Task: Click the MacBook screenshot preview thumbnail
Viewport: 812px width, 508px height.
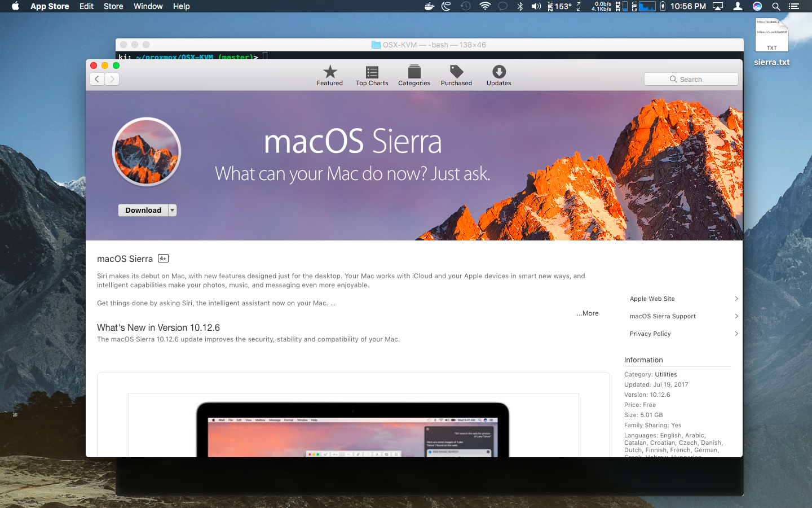Action: pos(353,425)
